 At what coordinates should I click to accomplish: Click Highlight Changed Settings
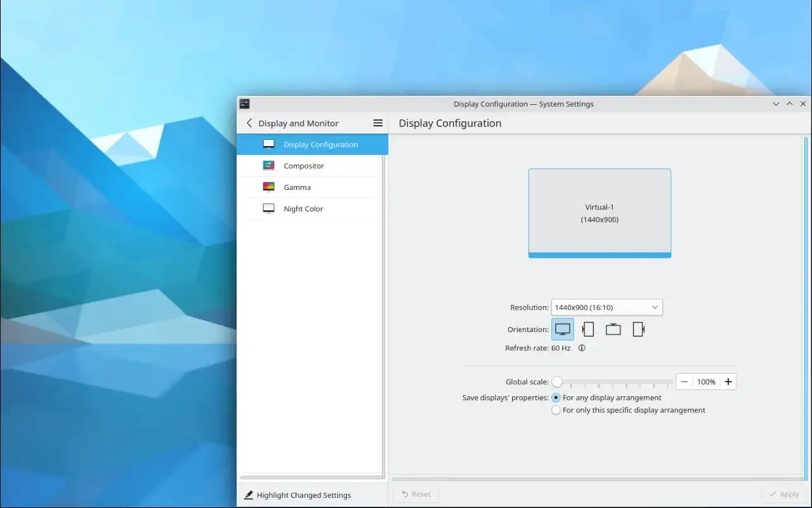click(298, 495)
